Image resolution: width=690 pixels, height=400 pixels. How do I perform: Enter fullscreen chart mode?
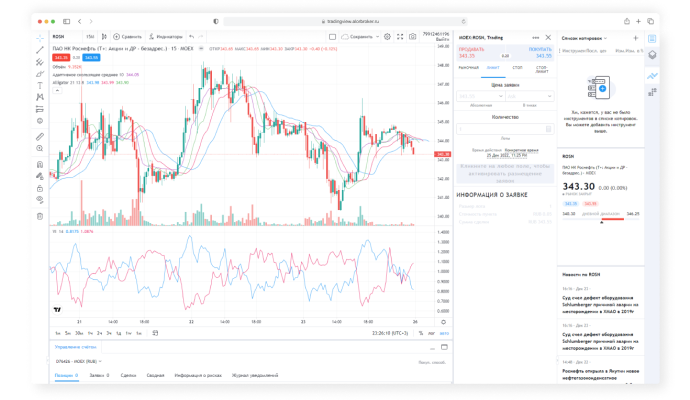400,37
